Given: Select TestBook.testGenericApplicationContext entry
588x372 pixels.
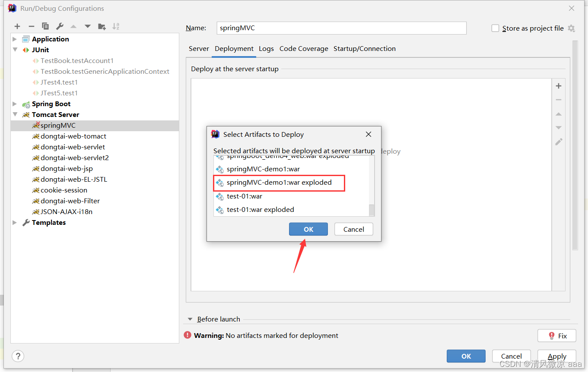Looking at the screenshot, I should click(x=95, y=71).
